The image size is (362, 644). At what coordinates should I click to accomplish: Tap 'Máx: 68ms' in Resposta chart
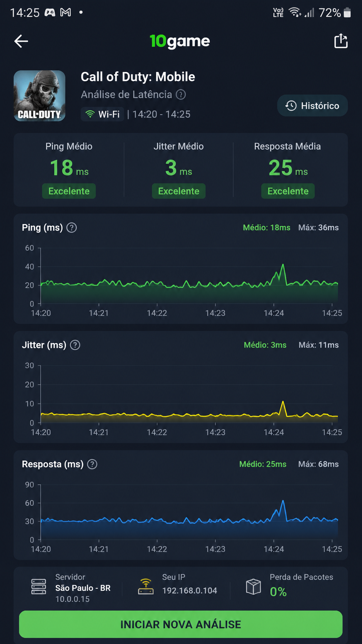[x=319, y=464]
